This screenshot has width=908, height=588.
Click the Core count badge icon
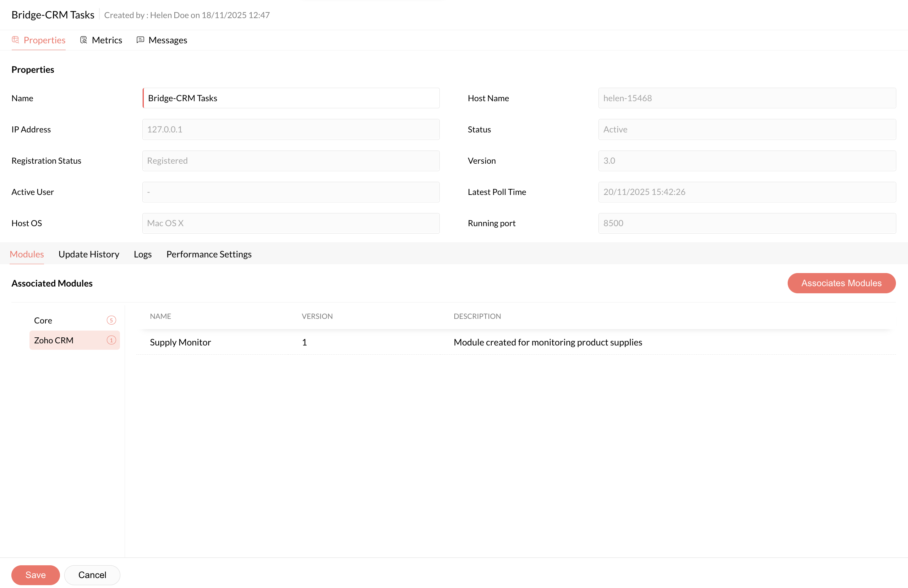pos(111,320)
